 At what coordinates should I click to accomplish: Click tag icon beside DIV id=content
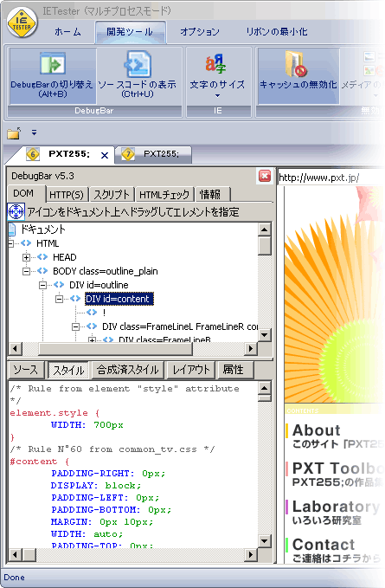point(75,299)
